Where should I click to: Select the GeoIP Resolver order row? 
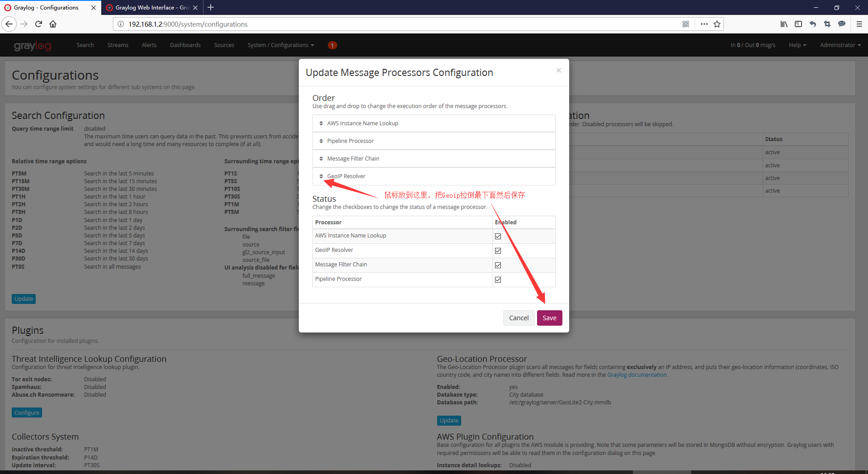pyautogui.click(x=434, y=176)
